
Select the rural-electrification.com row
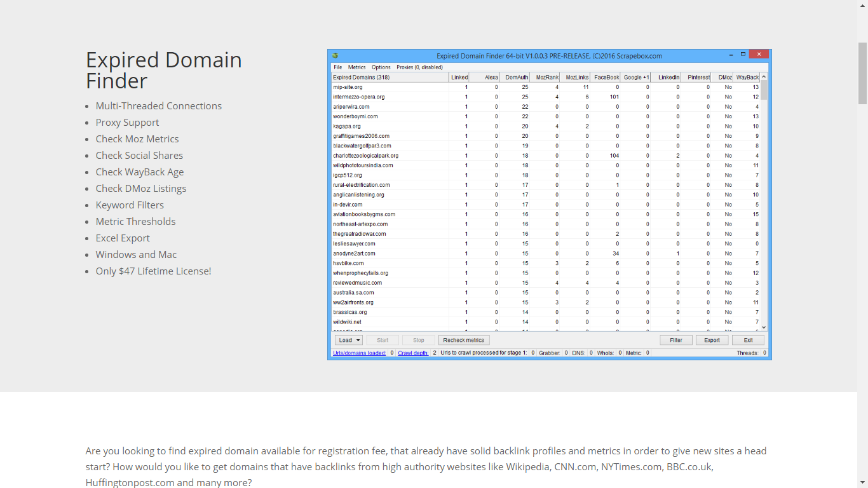pos(546,185)
